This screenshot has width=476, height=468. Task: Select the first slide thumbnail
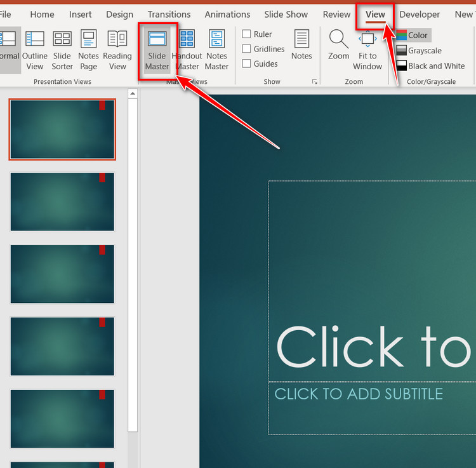(62, 130)
